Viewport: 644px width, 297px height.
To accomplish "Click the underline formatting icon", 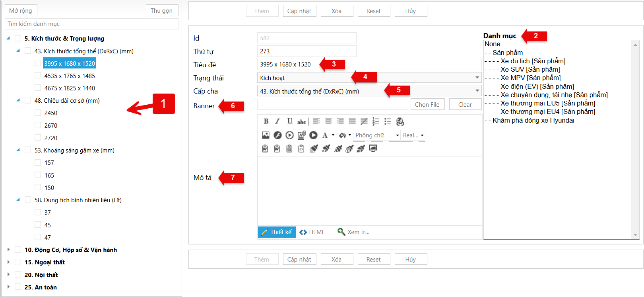I will pos(289,121).
